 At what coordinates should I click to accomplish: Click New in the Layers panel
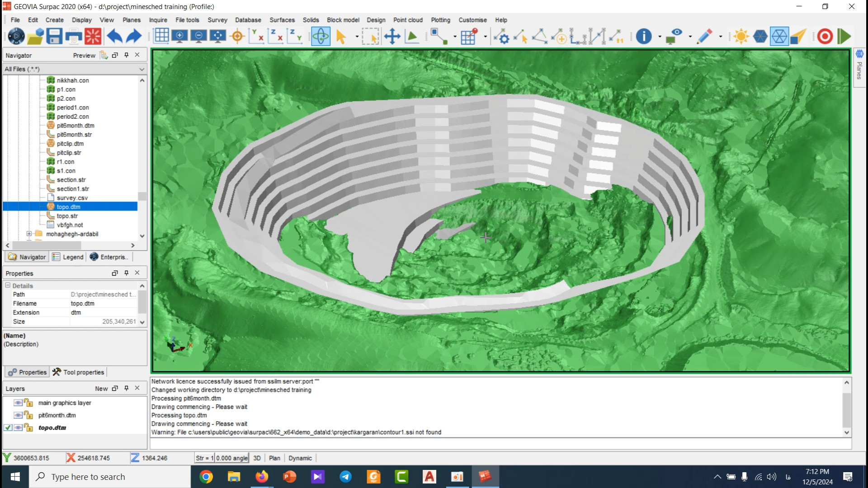pyautogui.click(x=101, y=389)
